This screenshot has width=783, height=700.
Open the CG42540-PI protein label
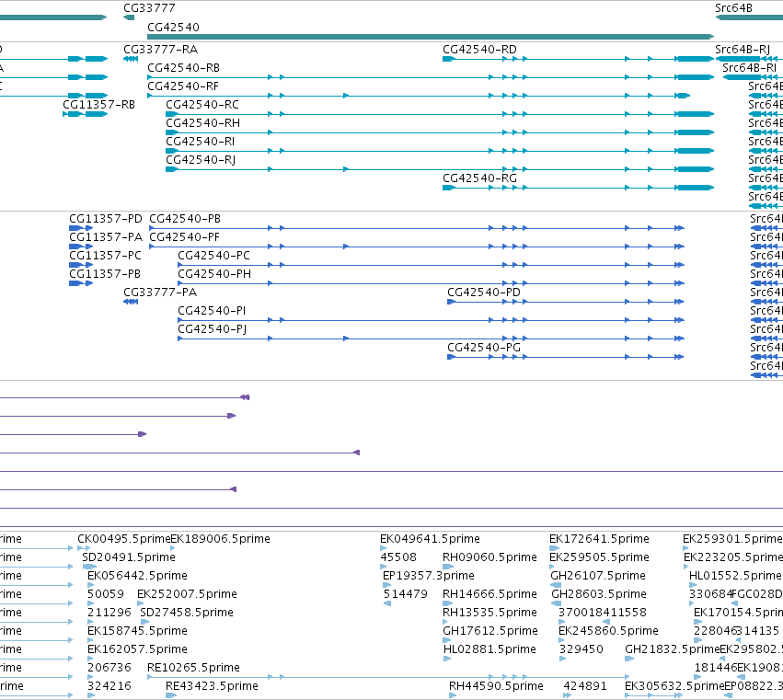pos(213,312)
